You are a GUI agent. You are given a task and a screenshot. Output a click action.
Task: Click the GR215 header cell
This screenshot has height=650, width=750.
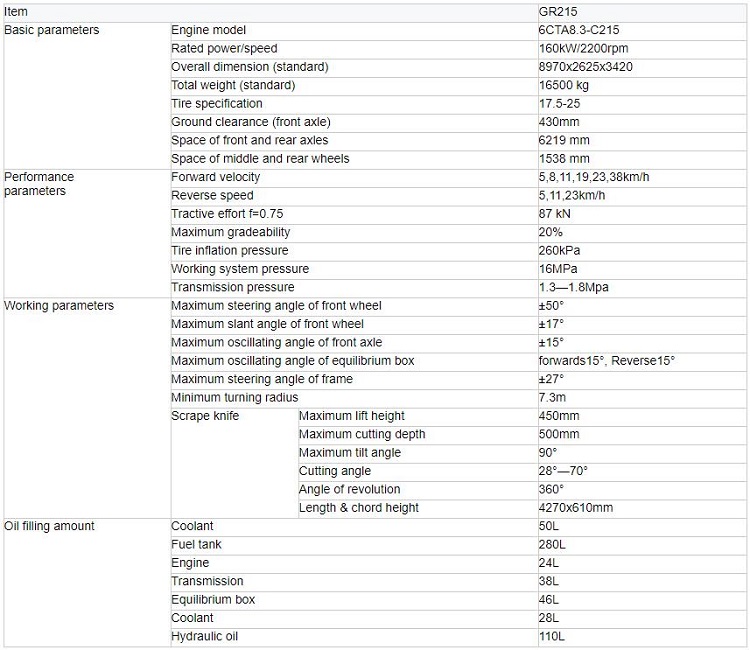642,12
